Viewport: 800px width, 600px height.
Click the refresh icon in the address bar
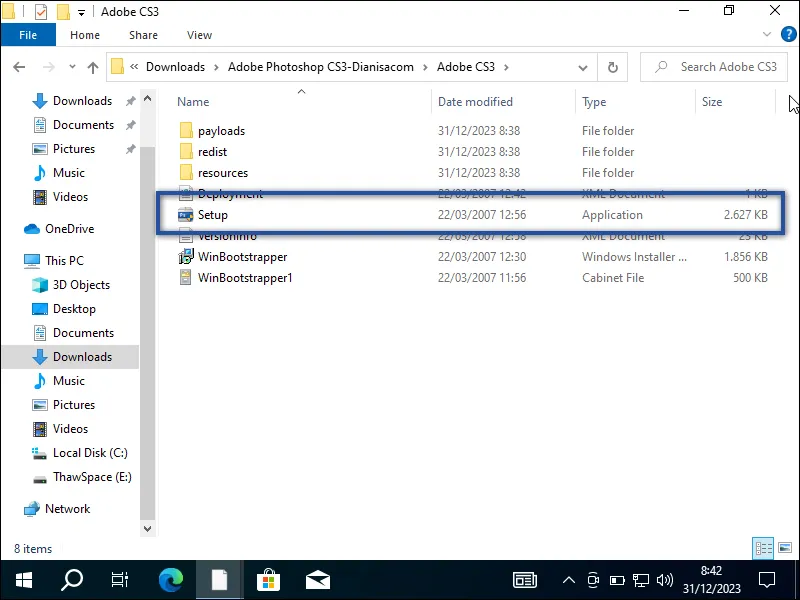pos(613,67)
